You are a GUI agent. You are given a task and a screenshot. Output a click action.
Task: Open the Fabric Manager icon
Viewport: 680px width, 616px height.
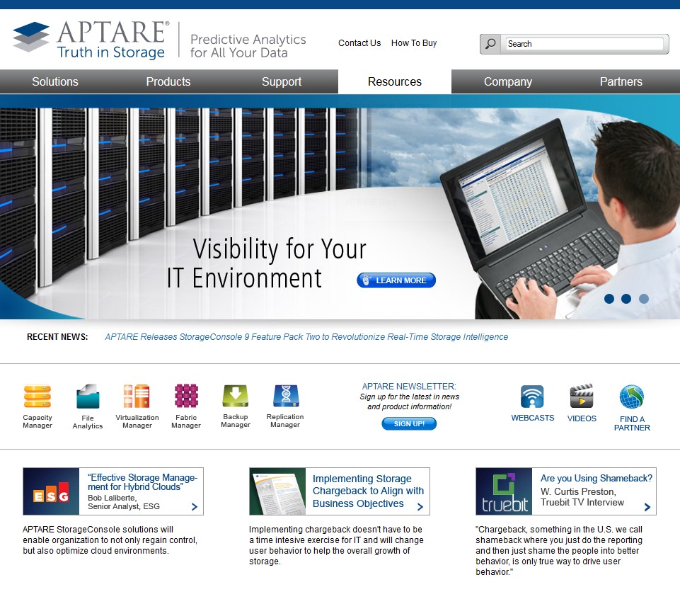(x=186, y=396)
